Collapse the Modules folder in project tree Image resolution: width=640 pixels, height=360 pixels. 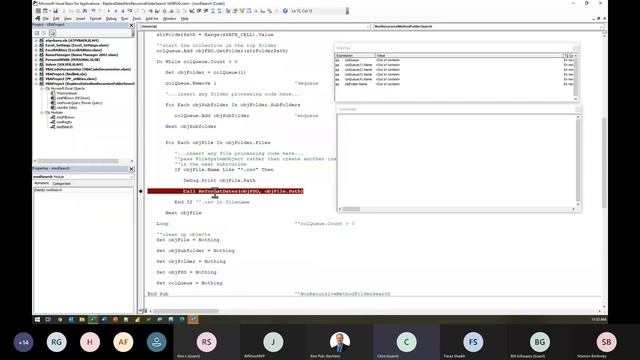[x=42, y=113]
